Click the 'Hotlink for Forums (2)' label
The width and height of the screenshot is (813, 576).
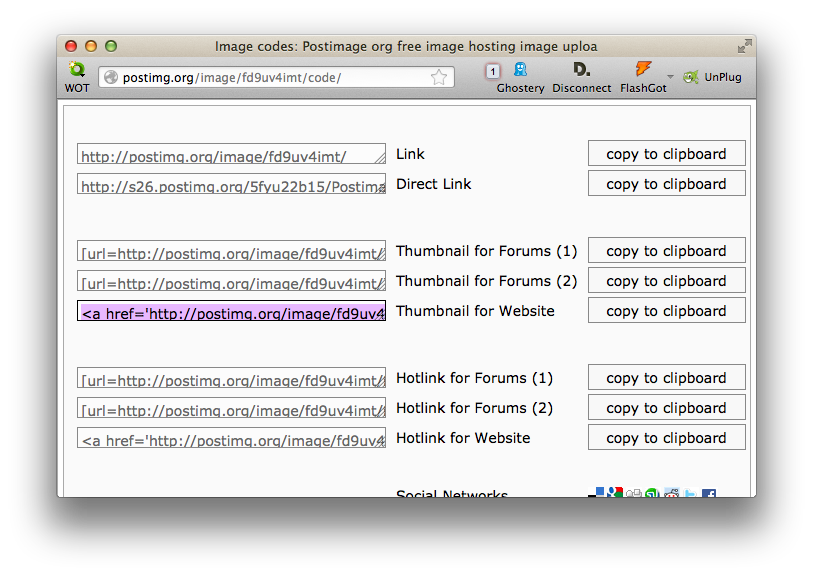(474, 408)
